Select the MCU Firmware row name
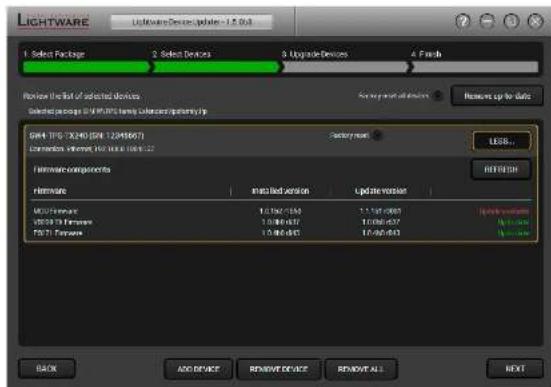This screenshot has height=387, width=551. point(56,211)
